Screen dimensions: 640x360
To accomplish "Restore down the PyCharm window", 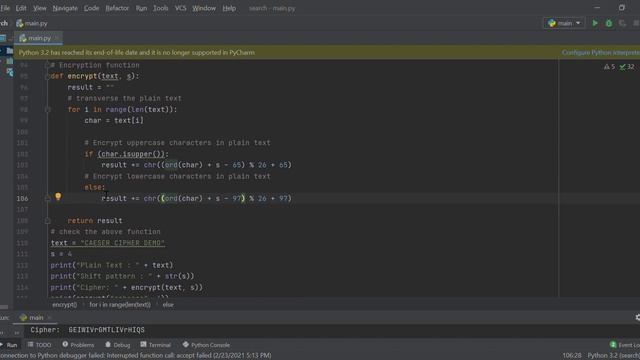I will pos(622,8).
